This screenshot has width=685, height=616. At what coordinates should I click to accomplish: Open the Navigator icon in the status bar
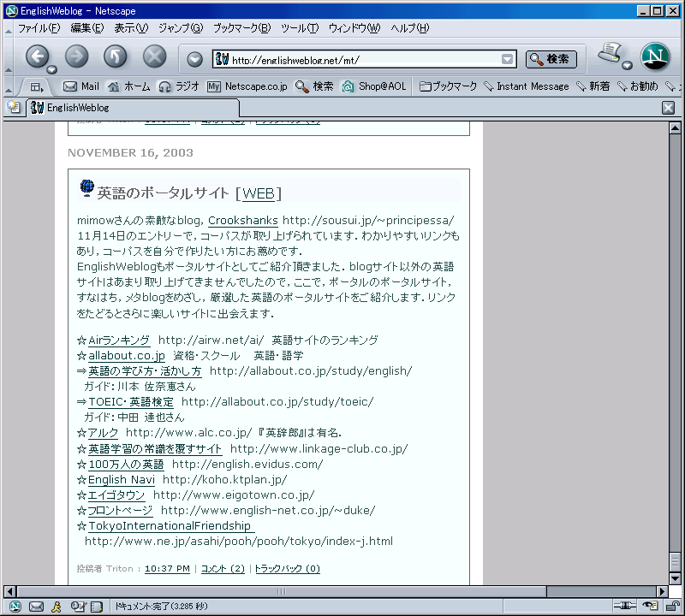15,607
